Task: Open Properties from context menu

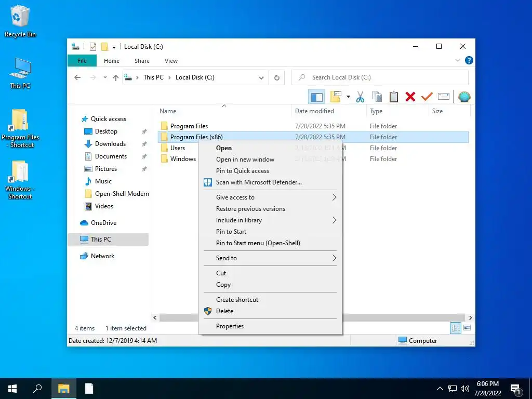Action: click(270, 326)
